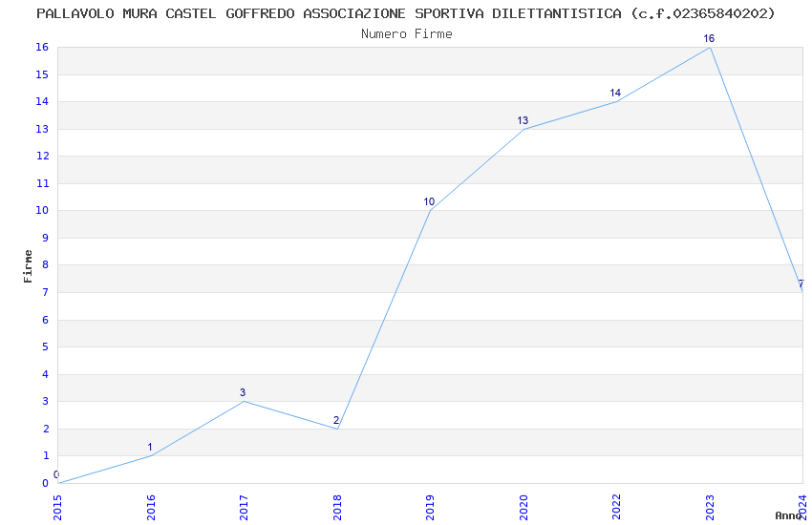This screenshot has width=812, height=525.
Task: Click x-axis year label 2018
Action: click(337, 508)
